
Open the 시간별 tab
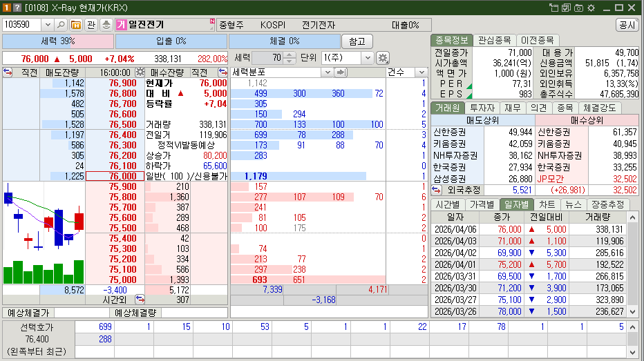tap(448, 204)
